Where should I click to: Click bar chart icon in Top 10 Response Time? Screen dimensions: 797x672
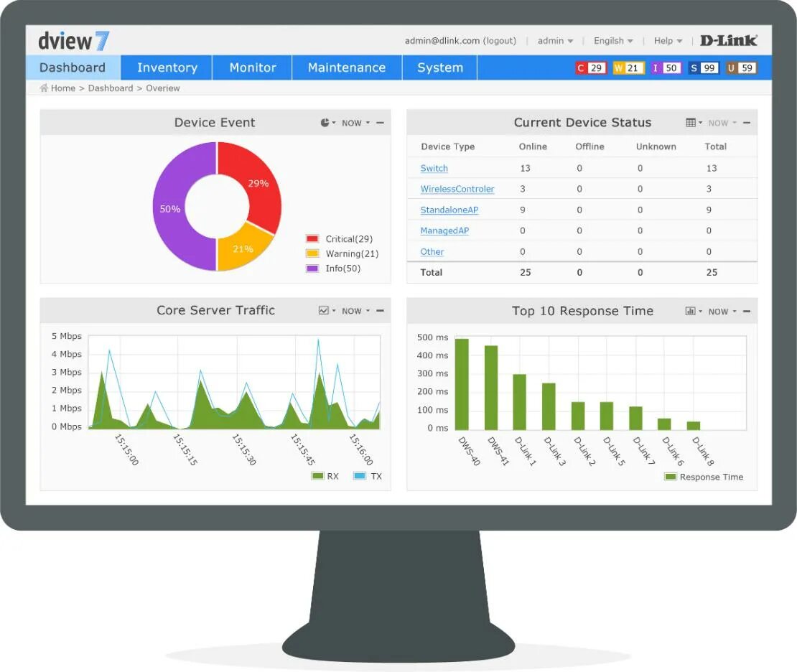coord(690,311)
